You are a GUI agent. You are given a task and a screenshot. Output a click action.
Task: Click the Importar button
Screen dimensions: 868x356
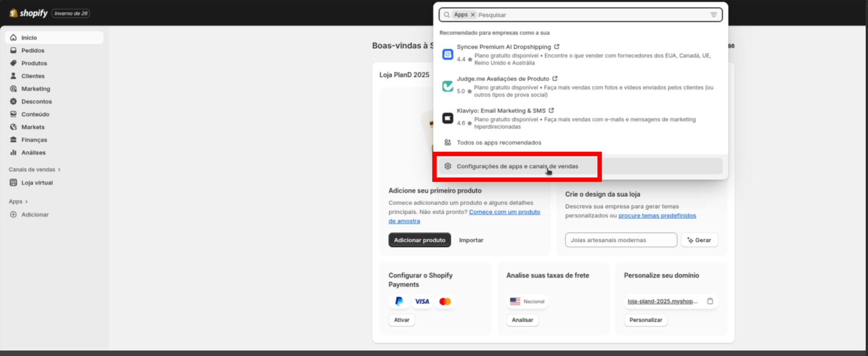pyautogui.click(x=471, y=240)
